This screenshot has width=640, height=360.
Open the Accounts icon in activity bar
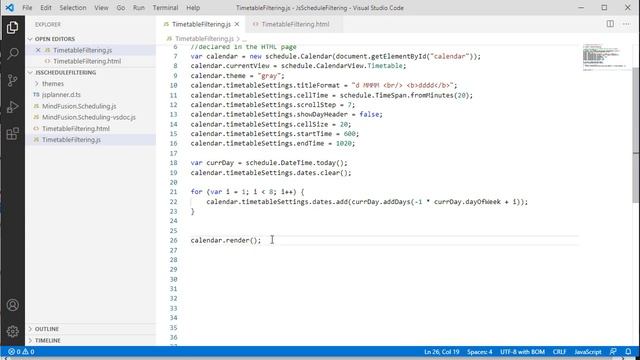click(x=13, y=305)
